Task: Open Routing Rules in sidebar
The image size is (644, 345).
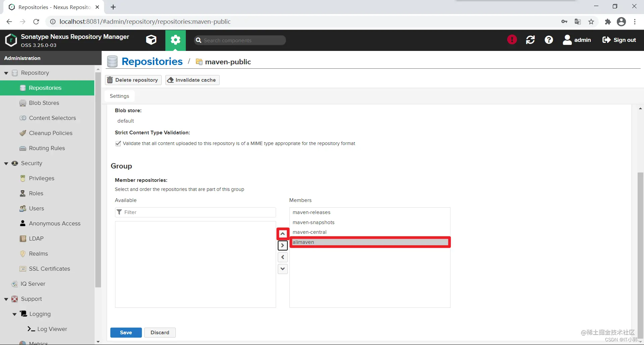Action: 47,148
